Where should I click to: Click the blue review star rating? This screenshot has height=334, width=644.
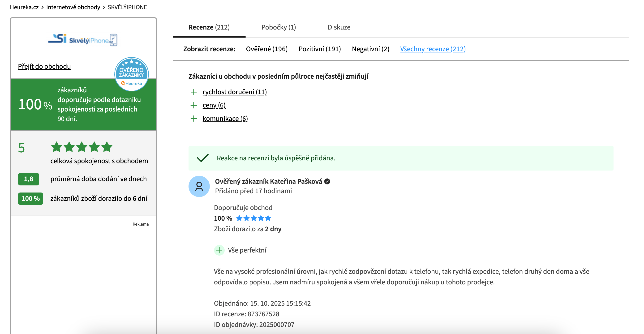(253, 218)
